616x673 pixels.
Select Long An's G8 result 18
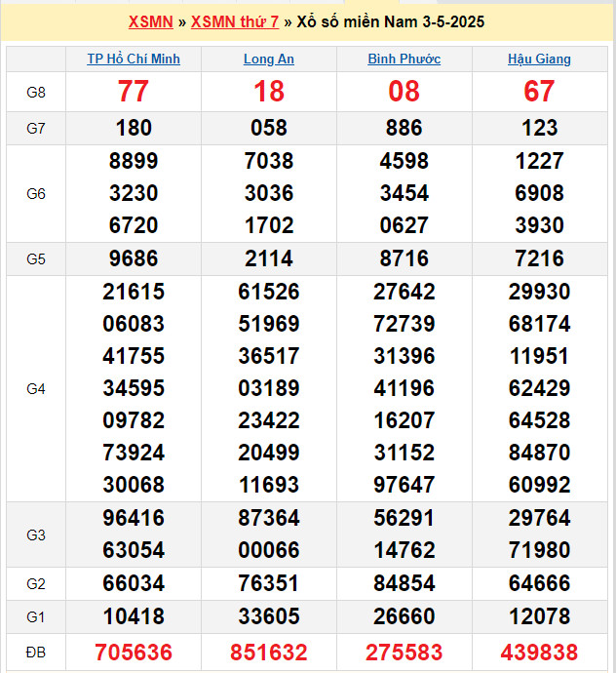point(269,92)
